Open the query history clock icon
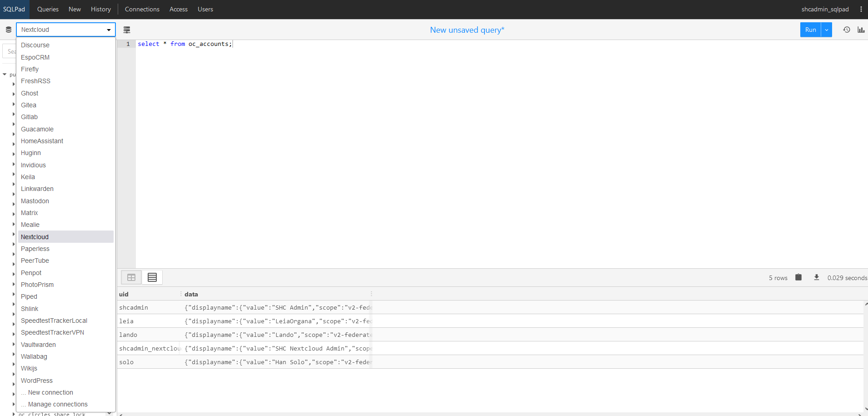The width and height of the screenshot is (868, 416). (x=847, y=30)
